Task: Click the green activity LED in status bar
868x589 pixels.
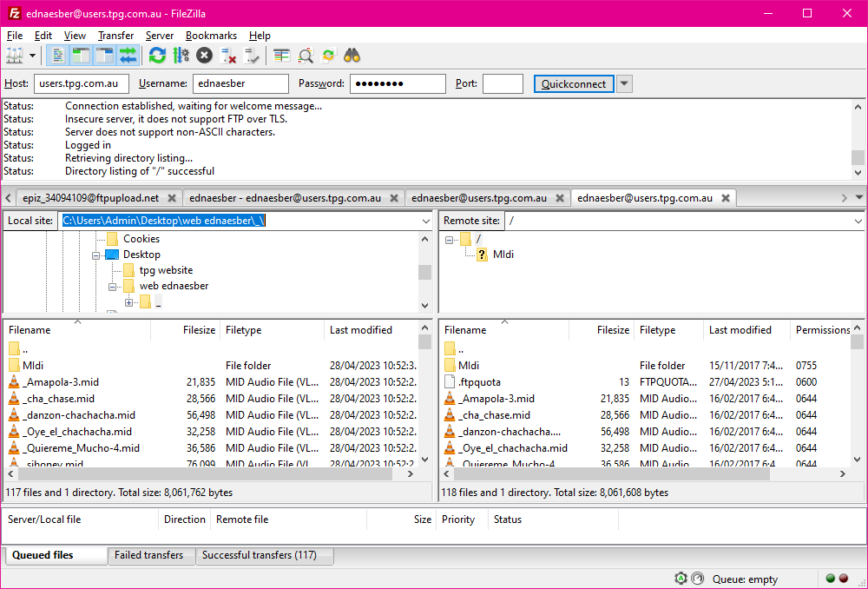Action: [831, 579]
